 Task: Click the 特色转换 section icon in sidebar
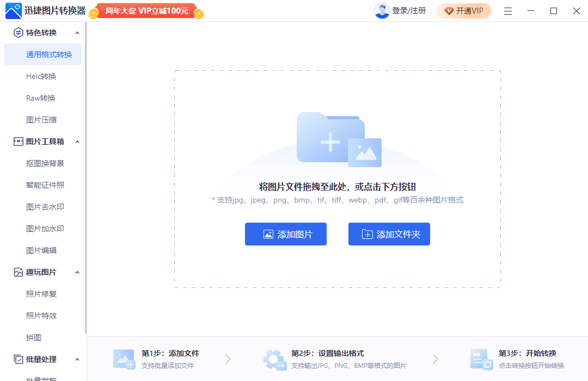(17, 33)
